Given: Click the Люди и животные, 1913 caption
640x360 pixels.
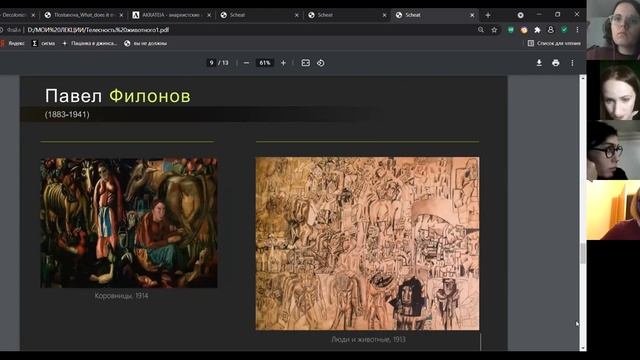Looking at the screenshot, I should point(368,339).
